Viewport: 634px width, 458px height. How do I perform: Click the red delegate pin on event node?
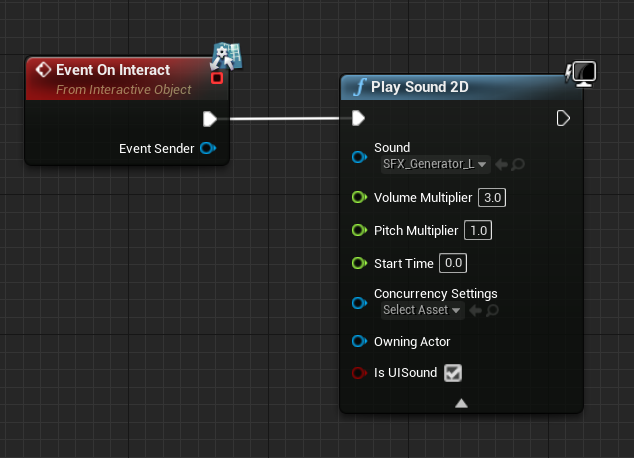(217, 78)
